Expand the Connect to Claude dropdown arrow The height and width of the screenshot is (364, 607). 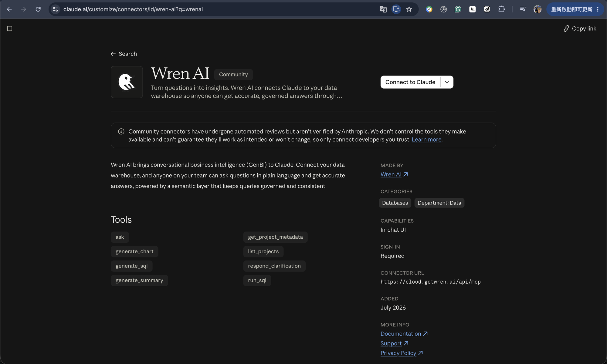point(447,82)
